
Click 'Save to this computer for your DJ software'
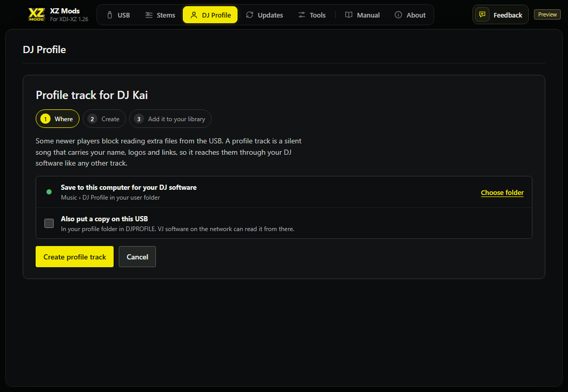[129, 188]
